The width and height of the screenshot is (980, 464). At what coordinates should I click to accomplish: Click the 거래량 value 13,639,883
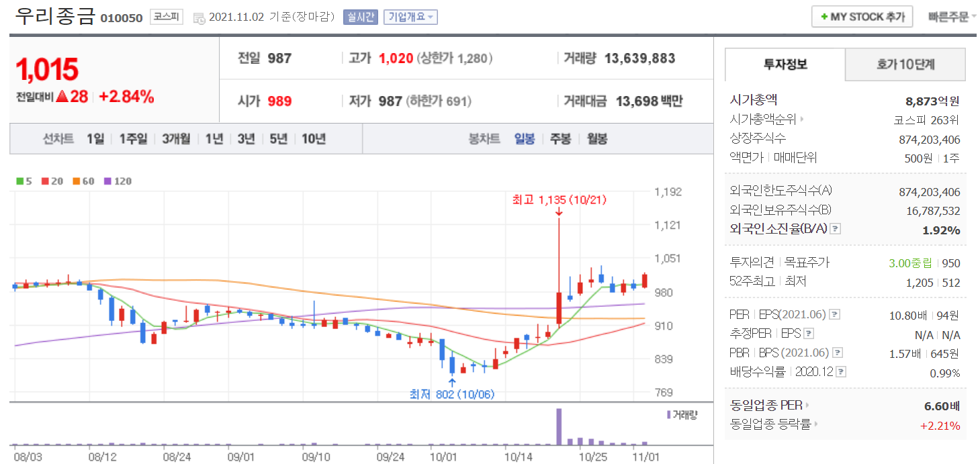640,58
